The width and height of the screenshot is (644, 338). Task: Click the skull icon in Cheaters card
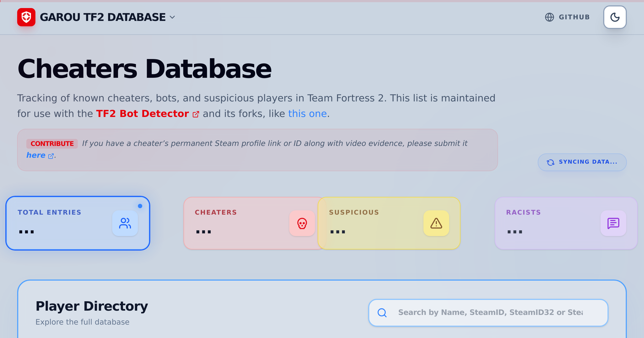pos(302,223)
